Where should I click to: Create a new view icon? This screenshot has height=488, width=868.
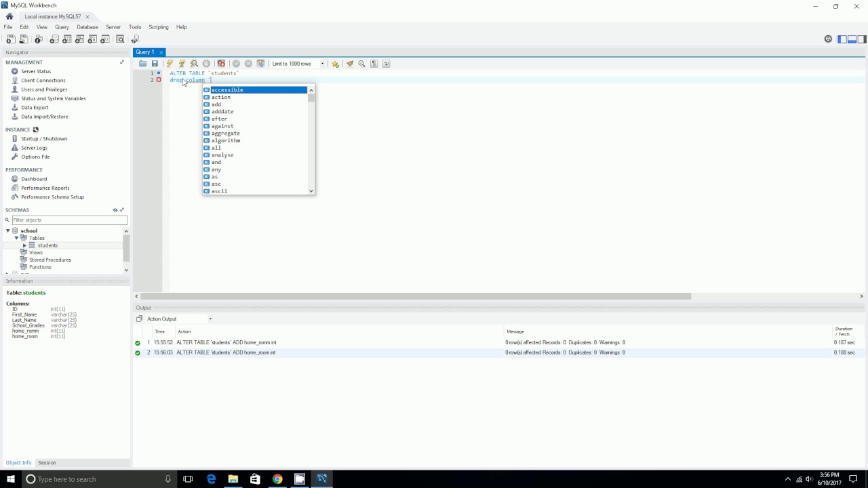[x=80, y=39]
